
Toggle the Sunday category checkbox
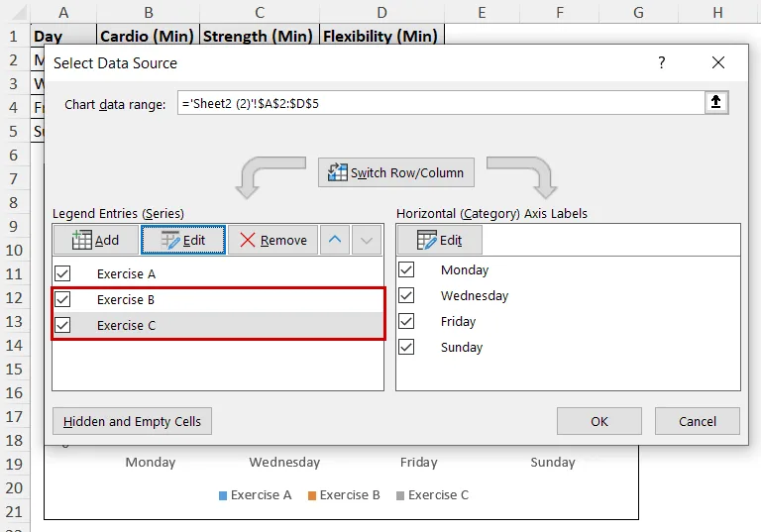pos(406,347)
